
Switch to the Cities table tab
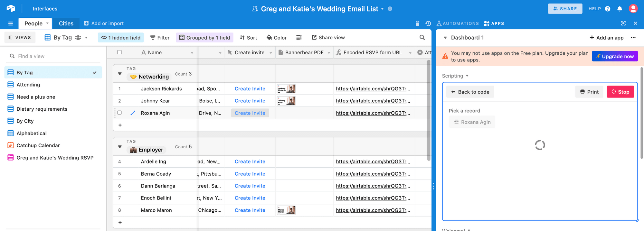(66, 23)
